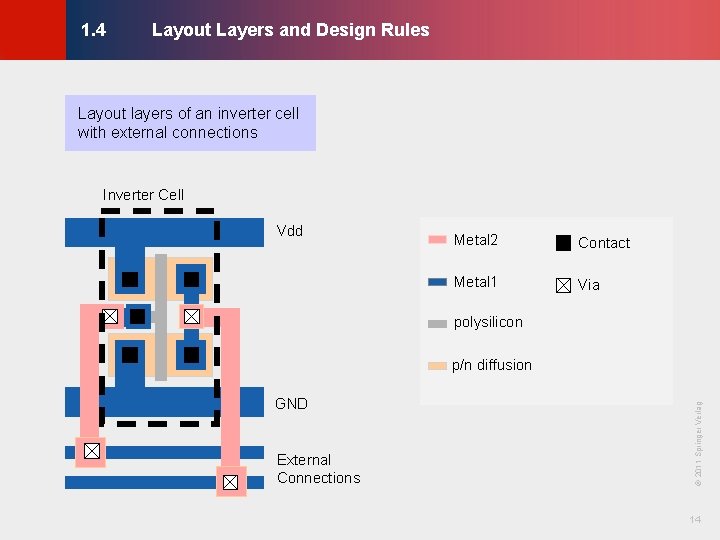720x540 pixels.
Task: Click the 'Metal2' legend label
Action: (x=476, y=240)
